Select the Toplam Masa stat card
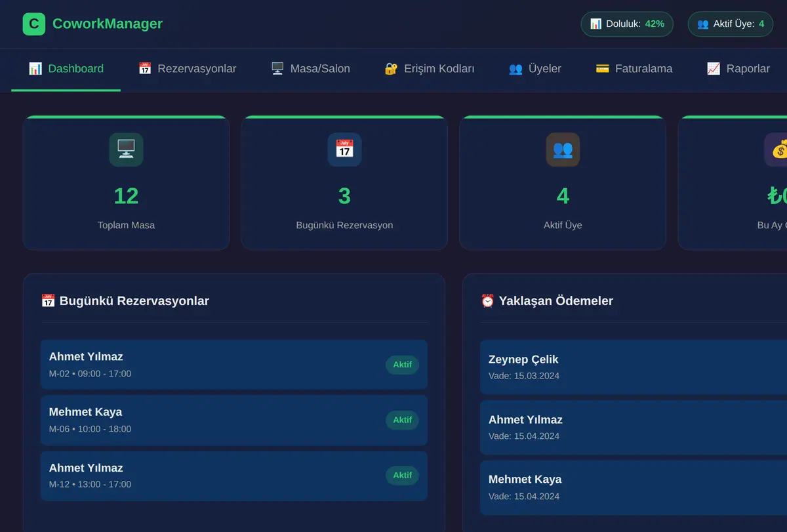 [126, 183]
